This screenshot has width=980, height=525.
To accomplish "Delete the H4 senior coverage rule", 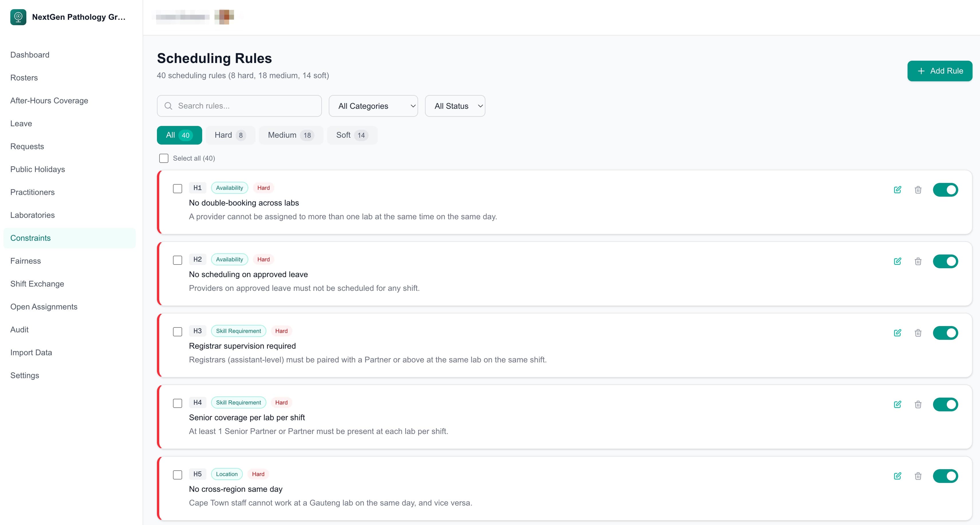I will [918, 404].
